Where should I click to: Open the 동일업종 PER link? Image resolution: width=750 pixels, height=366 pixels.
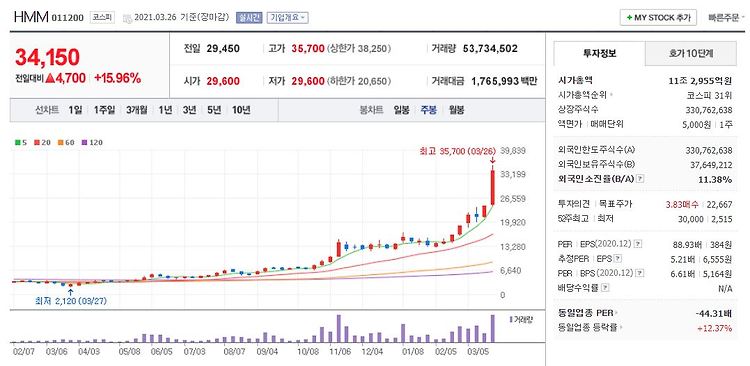tap(587, 313)
